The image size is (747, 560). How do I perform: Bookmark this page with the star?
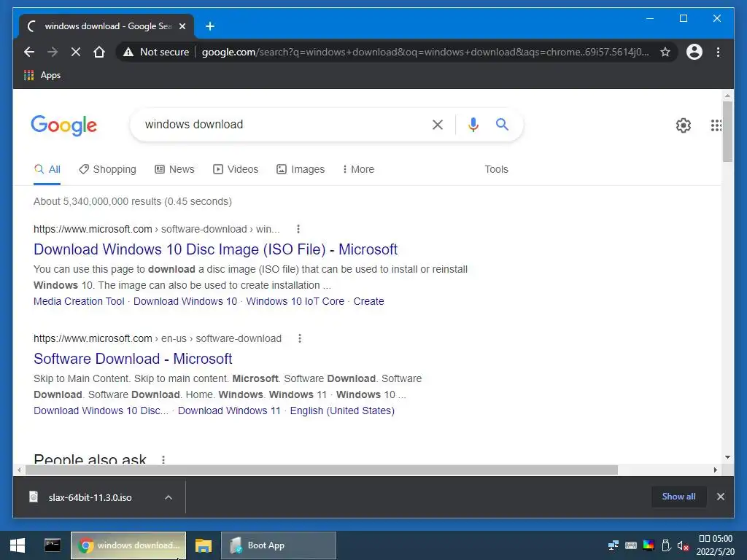pos(665,52)
